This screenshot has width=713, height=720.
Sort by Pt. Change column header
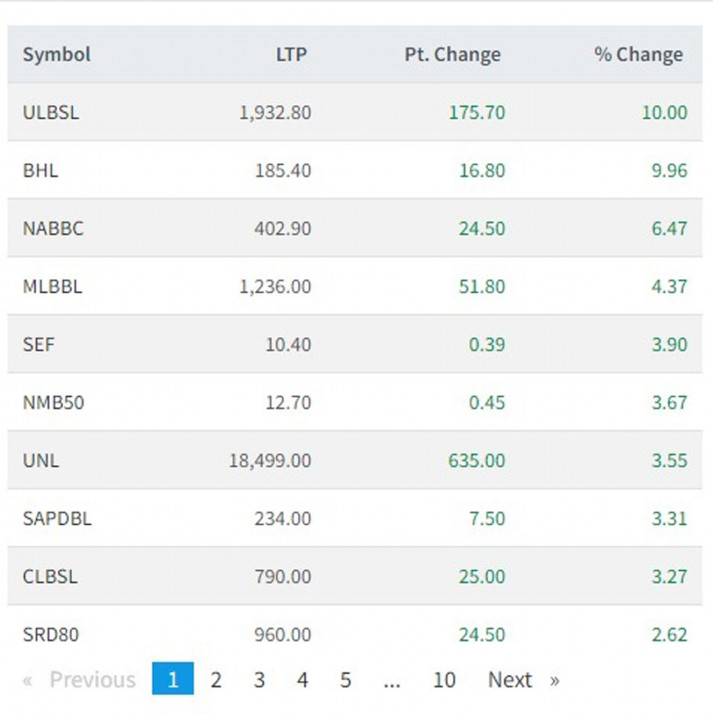point(452,54)
